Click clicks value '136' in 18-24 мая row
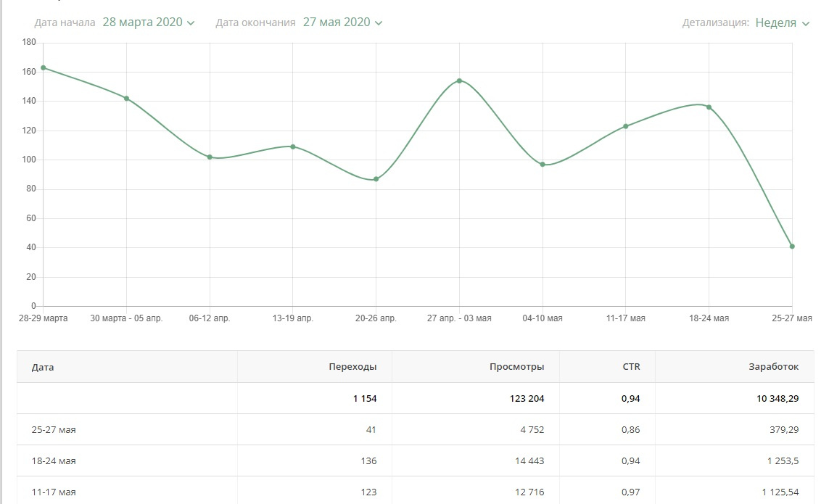Screen dimensions: 829x504 (368, 461)
